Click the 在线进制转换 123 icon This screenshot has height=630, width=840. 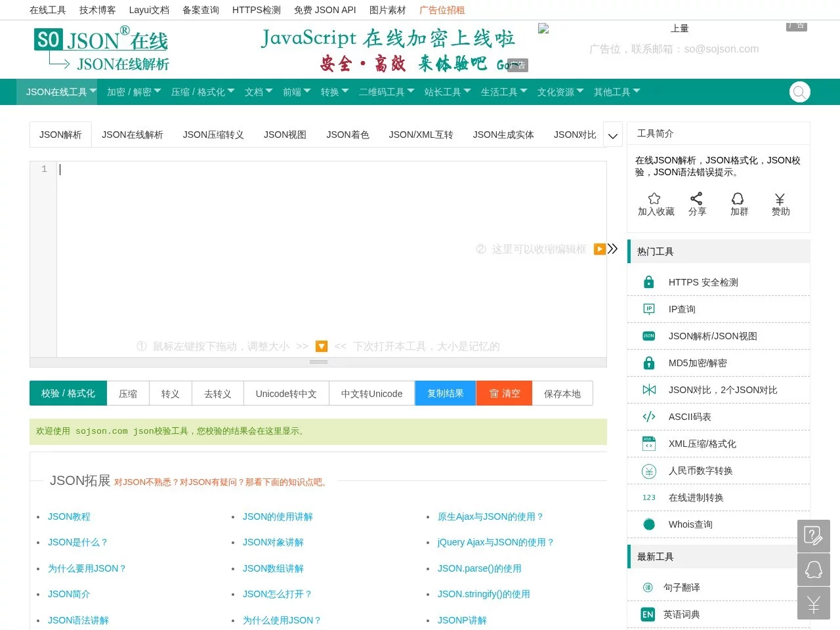[x=648, y=497]
